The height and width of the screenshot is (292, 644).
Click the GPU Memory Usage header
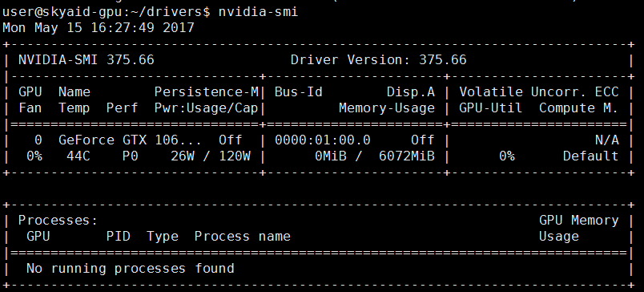(578, 229)
